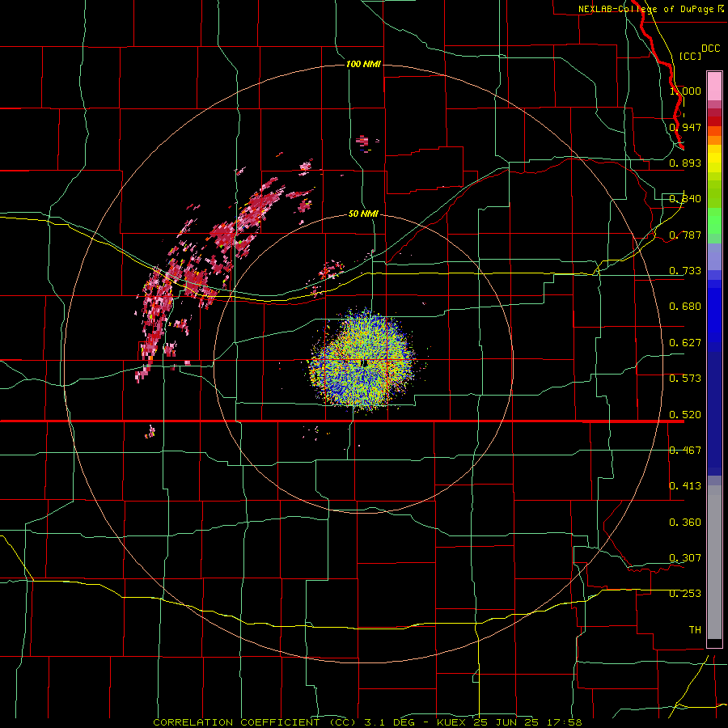Click the 50 NMI range ring label
This screenshot has width=728, height=728.
[363, 214]
